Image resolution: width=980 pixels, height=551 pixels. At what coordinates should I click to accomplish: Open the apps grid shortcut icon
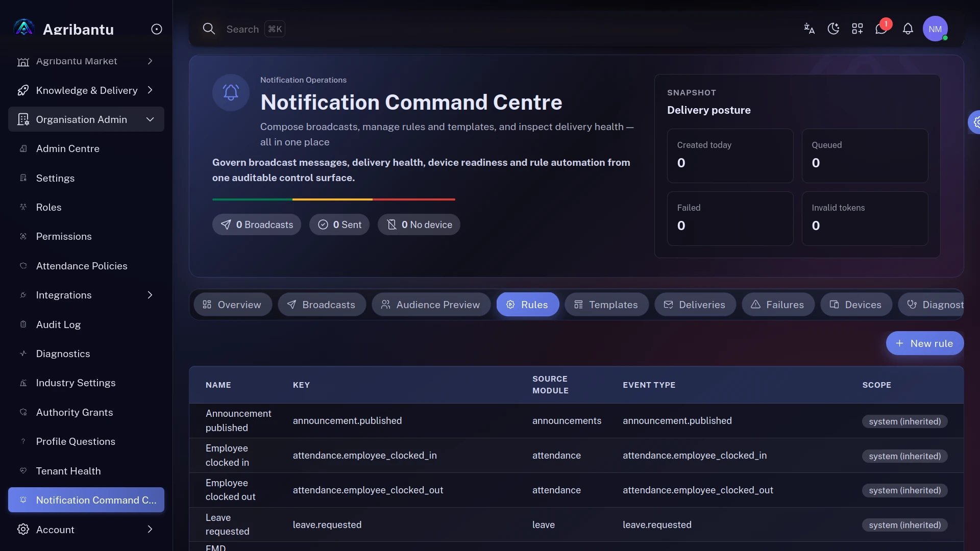(857, 29)
